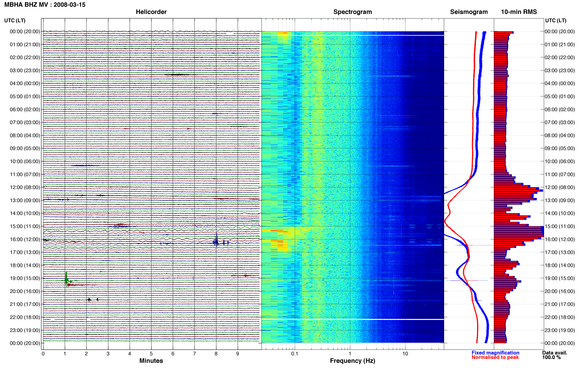Select 06:00 (02:00) on the helicorder time axis
The width and height of the screenshot is (588, 368).
pos(25,110)
